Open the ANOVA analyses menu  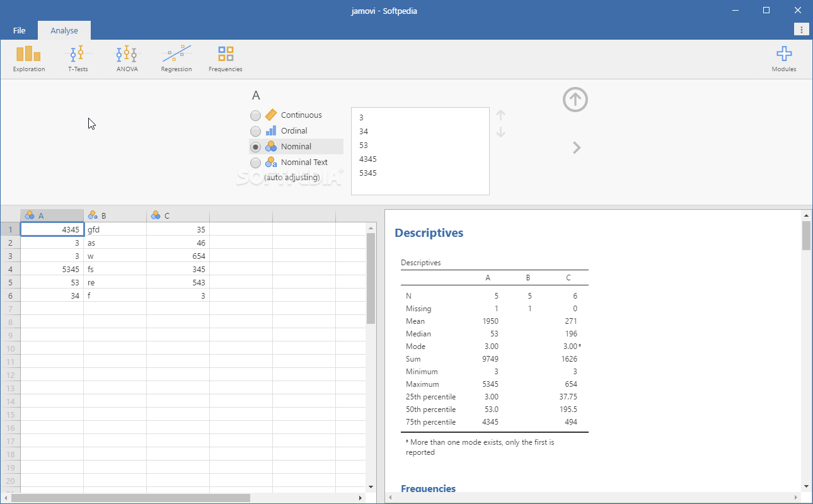click(127, 59)
